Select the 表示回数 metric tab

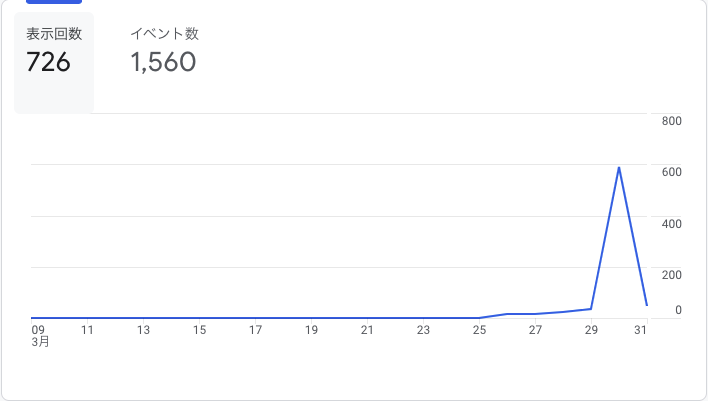coord(54,62)
